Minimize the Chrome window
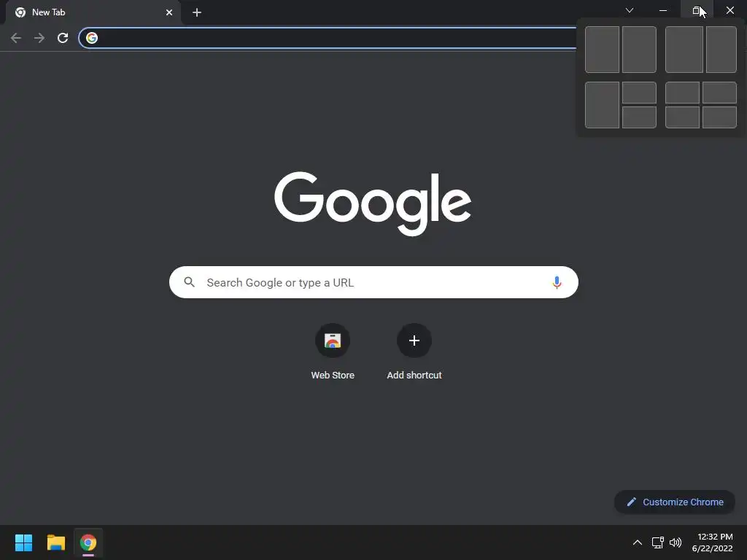 662,10
